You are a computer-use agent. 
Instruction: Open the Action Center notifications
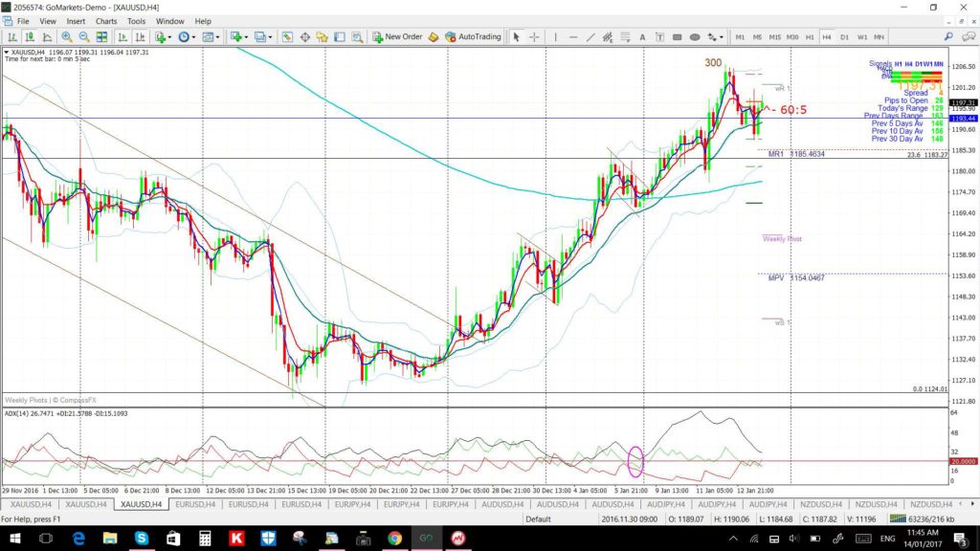(x=961, y=539)
